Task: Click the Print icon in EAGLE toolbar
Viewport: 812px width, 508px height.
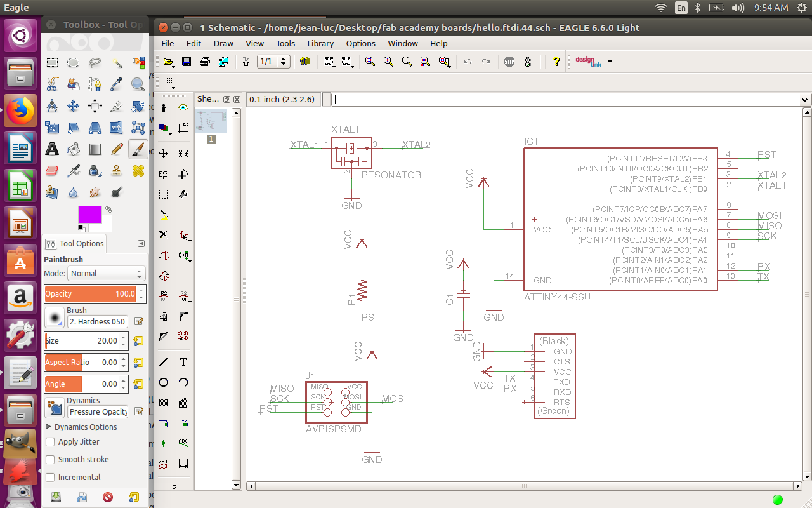Action: pyautogui.click(x=205, y=62)
